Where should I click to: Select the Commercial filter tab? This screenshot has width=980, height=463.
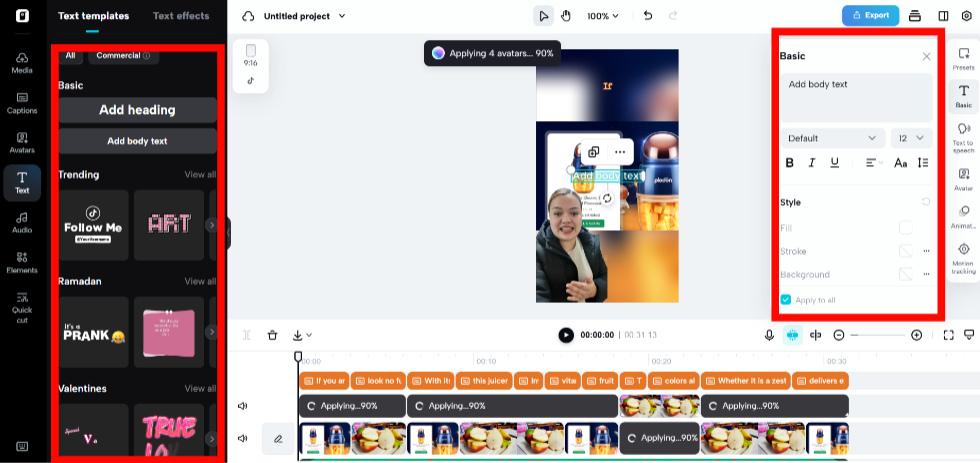[x=123, y=56]
